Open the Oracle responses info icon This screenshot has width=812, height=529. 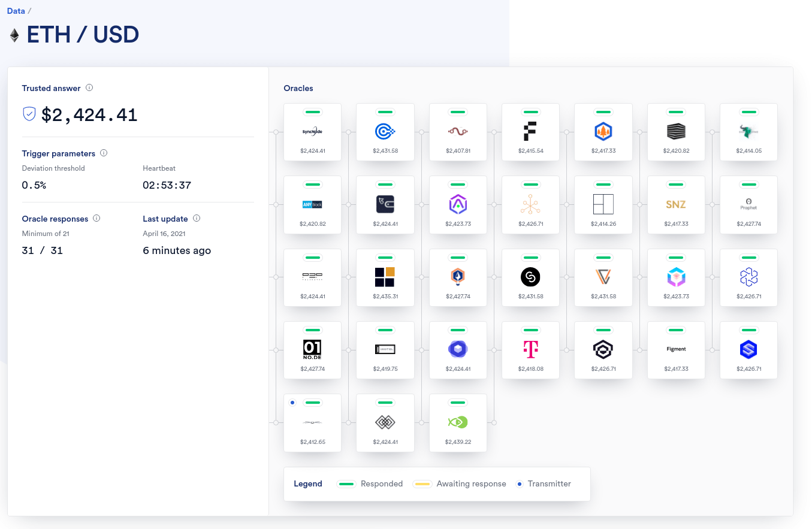click(x=96, y=219)
